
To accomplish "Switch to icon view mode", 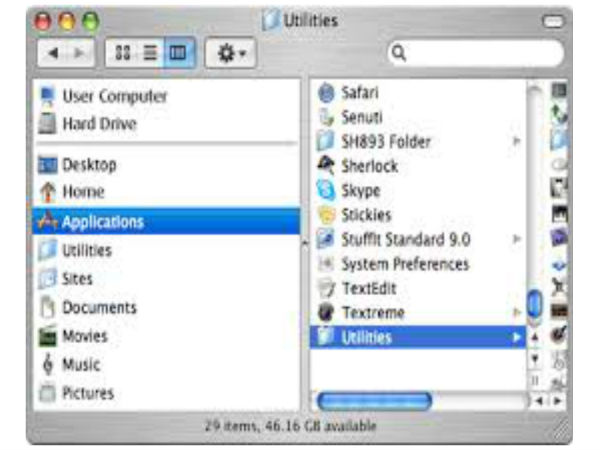I will (x=123, y=53).
